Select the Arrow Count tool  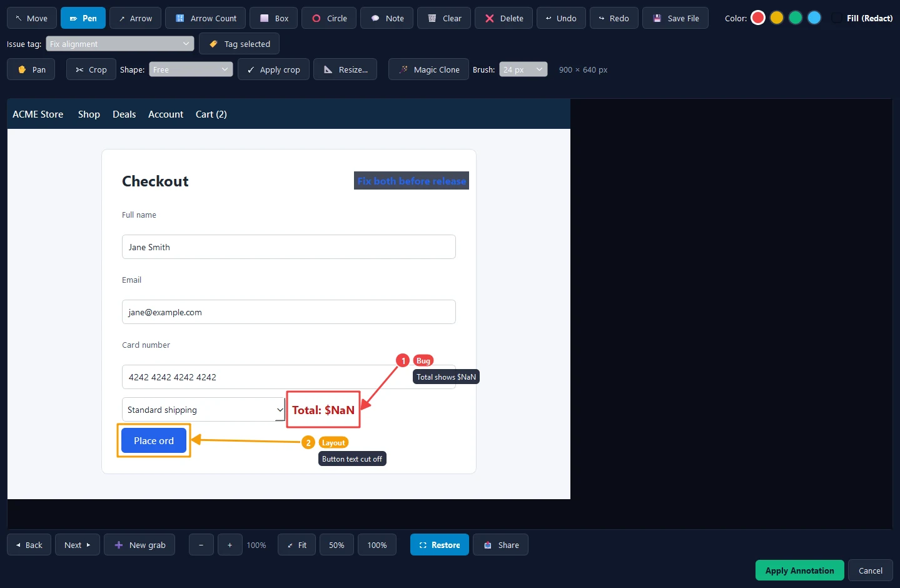pyautogui.click(x=205, y=18)
